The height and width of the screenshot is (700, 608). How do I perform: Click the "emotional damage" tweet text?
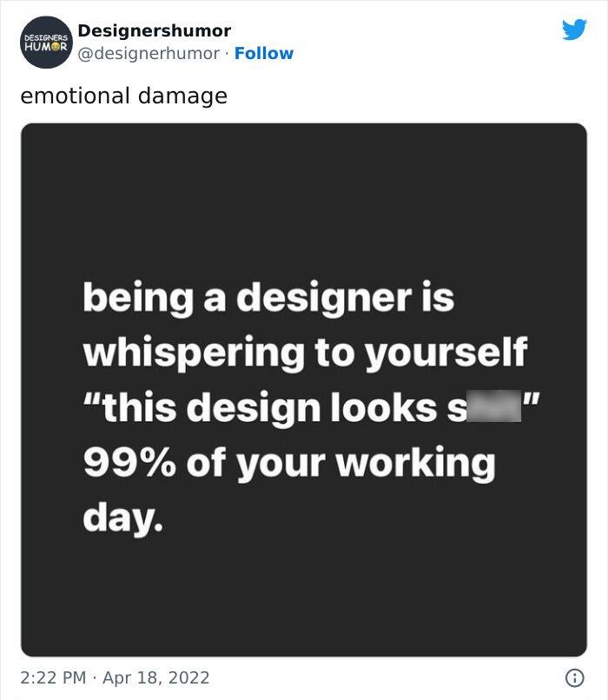(123, 96)
